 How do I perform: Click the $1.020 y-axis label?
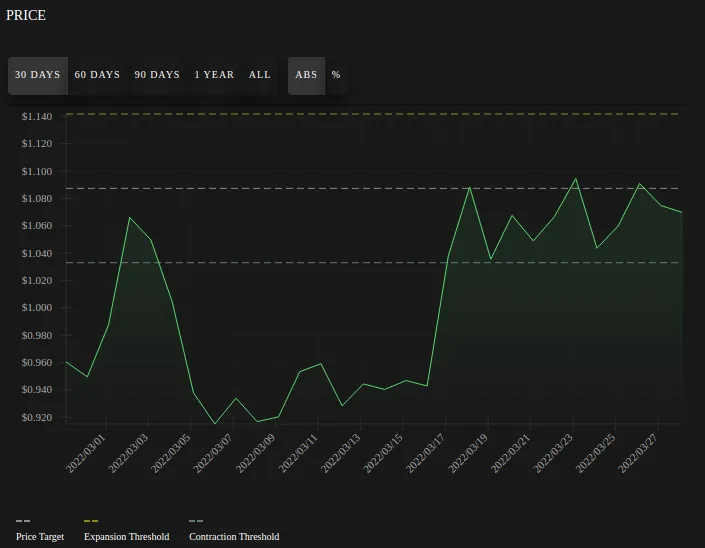click(x=37, y=281)
